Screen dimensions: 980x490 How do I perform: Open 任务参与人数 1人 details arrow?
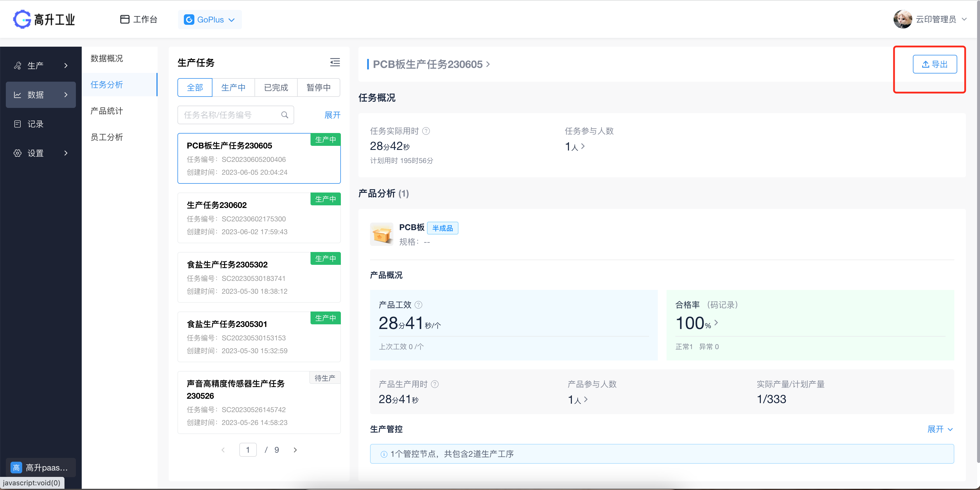[583, 146]
